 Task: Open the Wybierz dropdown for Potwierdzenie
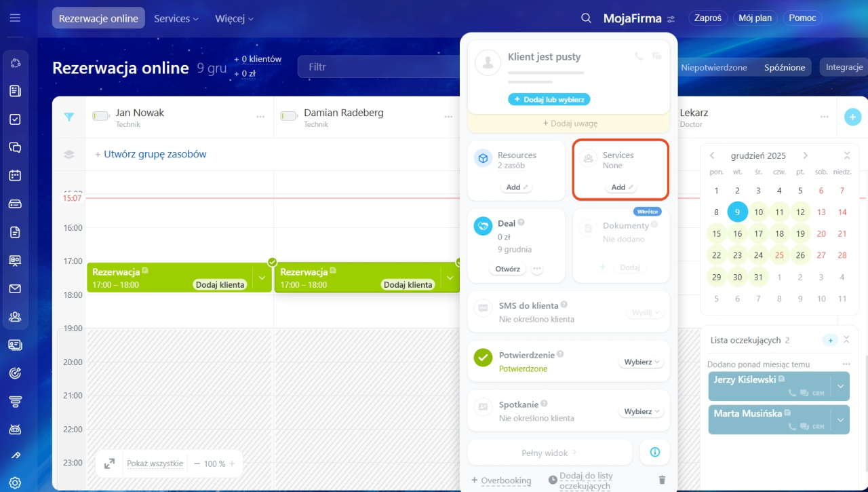641,362
